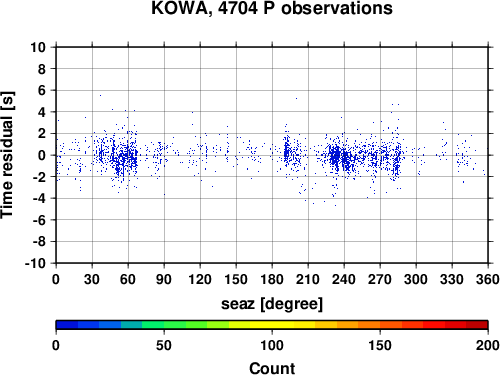Click the dark red colorbar segment near 200

point(477,325)
